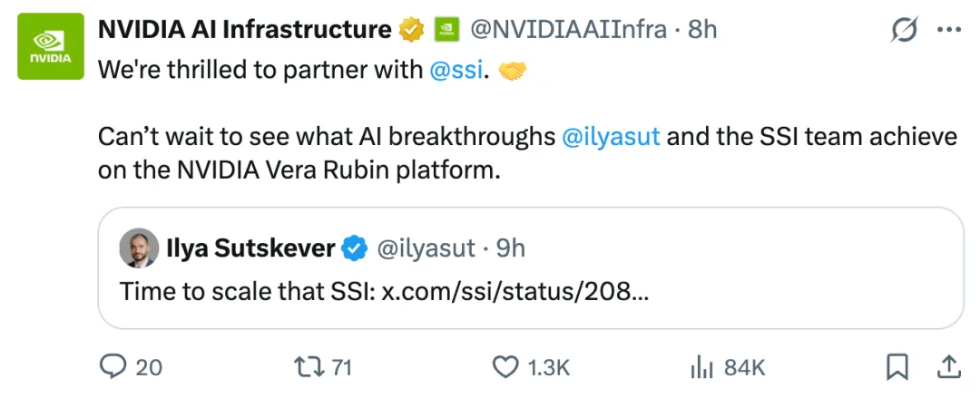
Task: Share the post via the upload arrow icon
Action: tap(947, 367)
